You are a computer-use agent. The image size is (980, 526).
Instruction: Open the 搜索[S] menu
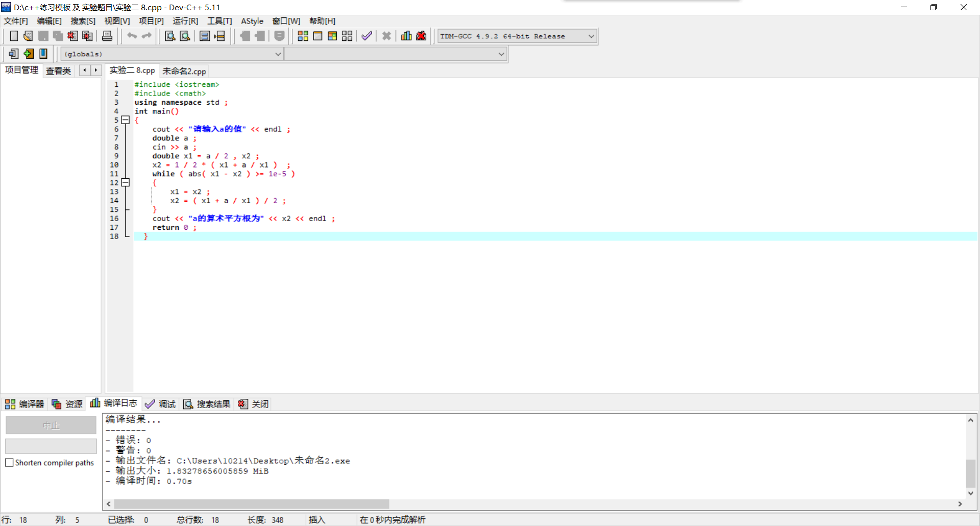coord(83,21)
